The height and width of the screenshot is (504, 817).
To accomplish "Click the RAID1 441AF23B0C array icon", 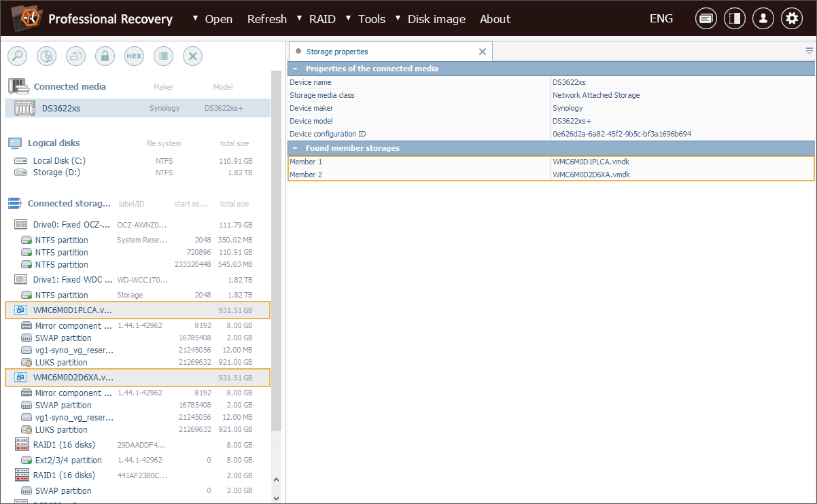I will point(21,475).
